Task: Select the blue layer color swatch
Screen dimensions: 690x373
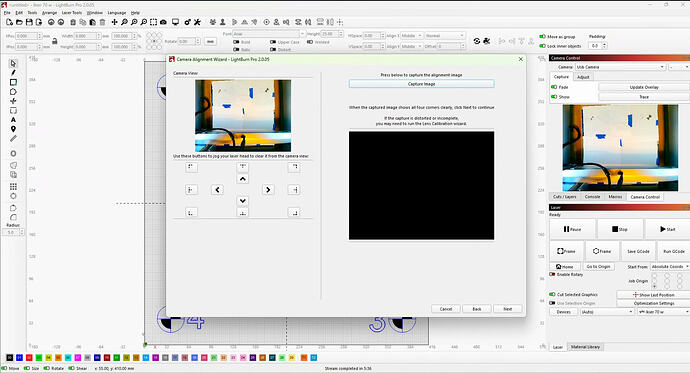Action: click(x=19, y=358)
